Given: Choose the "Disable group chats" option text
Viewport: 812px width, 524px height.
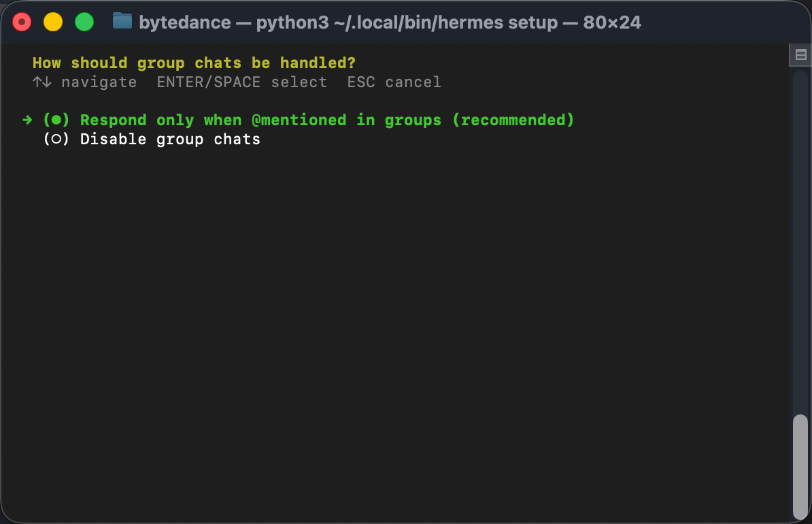Looking at the screenshot, I should tap(170, 140).
